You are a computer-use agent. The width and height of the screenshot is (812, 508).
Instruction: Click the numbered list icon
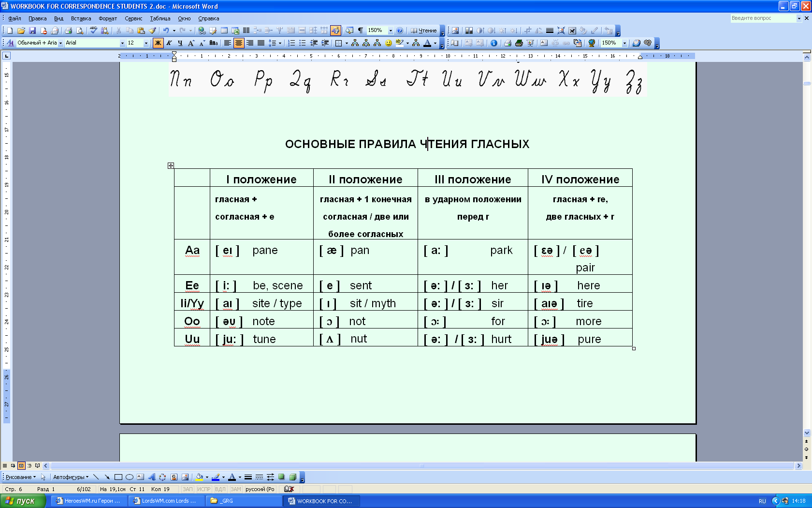coord(291,43)
